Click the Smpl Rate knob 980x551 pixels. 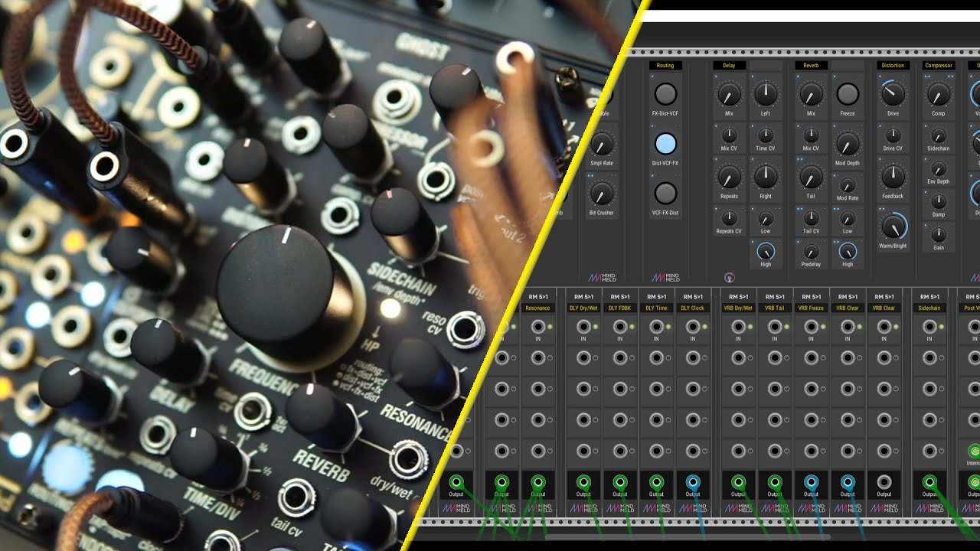(x=602, y=144)
